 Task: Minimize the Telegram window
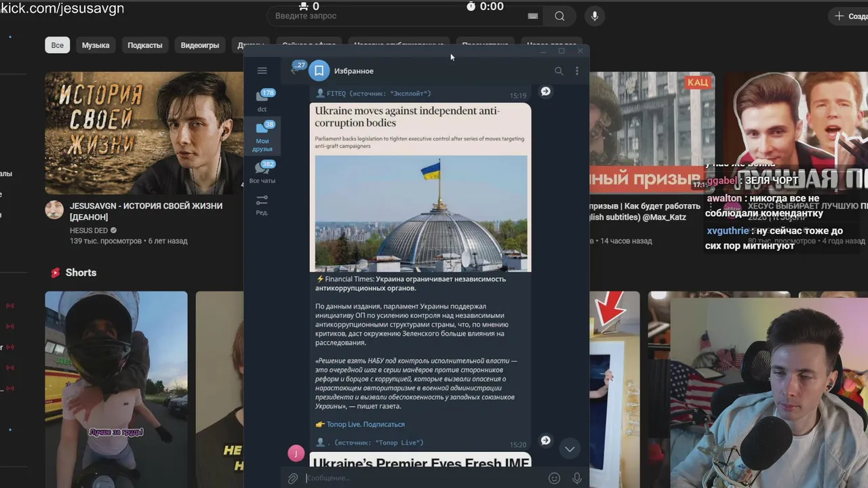click(x=543, y=51)
